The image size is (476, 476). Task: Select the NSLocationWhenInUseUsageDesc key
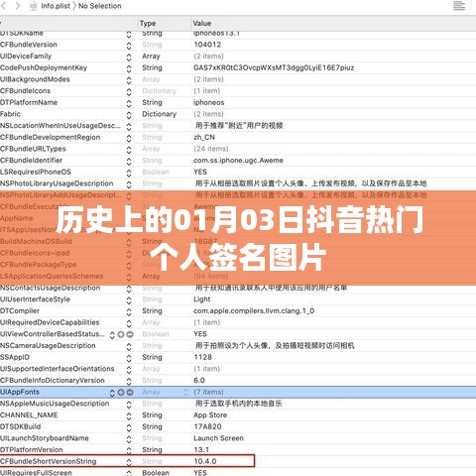[60, 126]
